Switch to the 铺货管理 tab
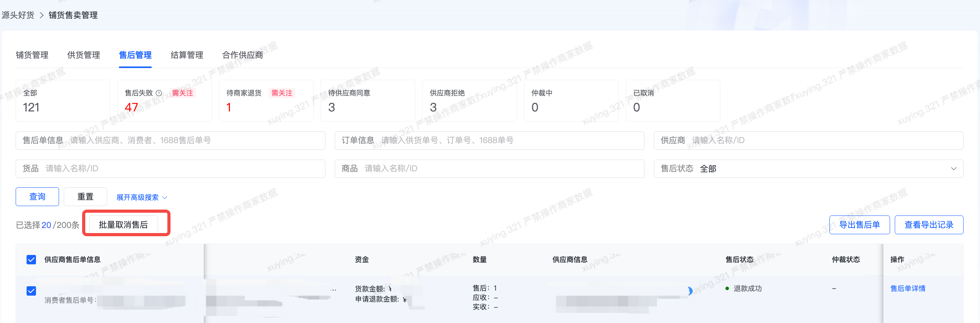The width and height of the screenshot is (980, 323). [32, 55]
